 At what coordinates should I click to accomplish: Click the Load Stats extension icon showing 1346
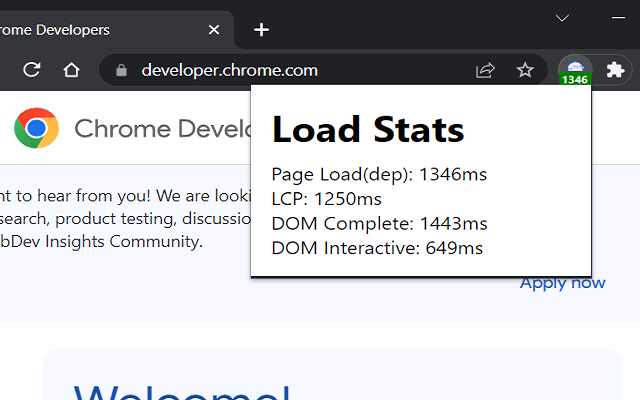[575, 71]
